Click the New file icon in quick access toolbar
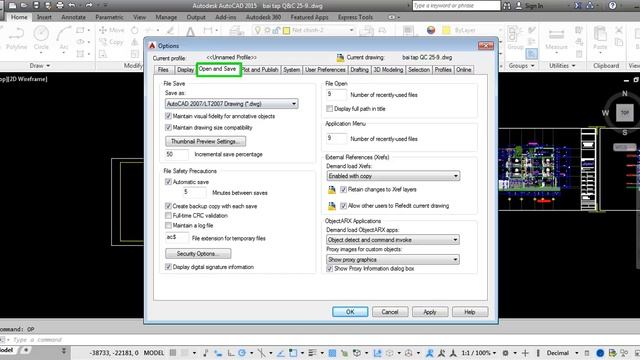The image size is (640, 360). (12, 5)
